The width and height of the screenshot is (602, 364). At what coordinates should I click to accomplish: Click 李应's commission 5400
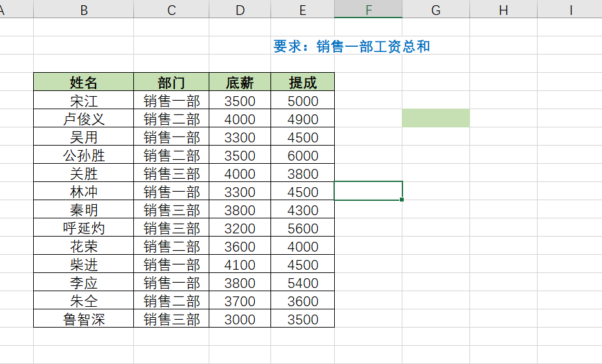302,282
